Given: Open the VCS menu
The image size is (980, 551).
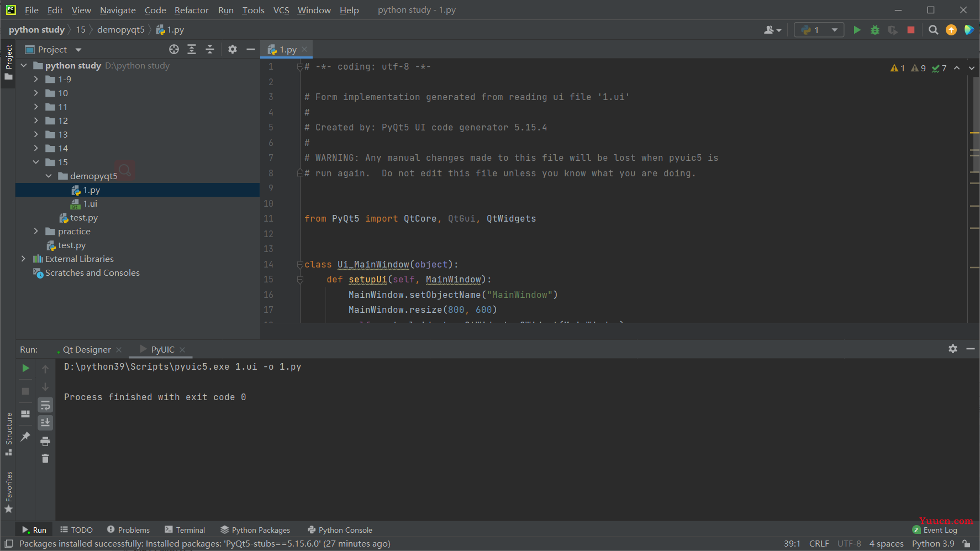Looking at the screenshot, I should (x=281, y=10).
